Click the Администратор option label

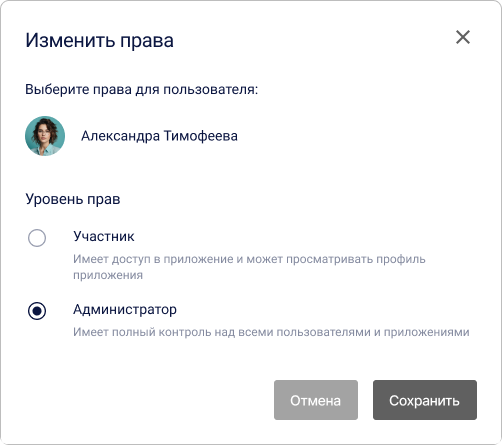pyautogui.click(x=125, y=310)
